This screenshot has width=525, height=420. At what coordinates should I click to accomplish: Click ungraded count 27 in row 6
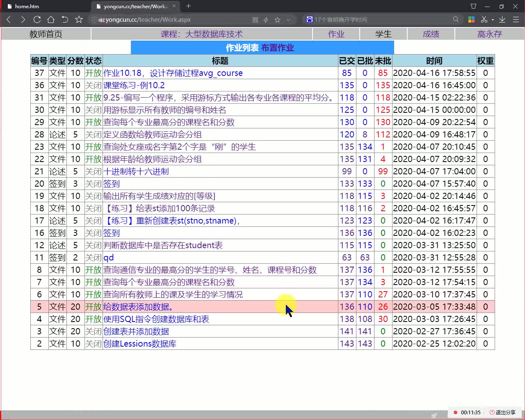click(383, 294)
